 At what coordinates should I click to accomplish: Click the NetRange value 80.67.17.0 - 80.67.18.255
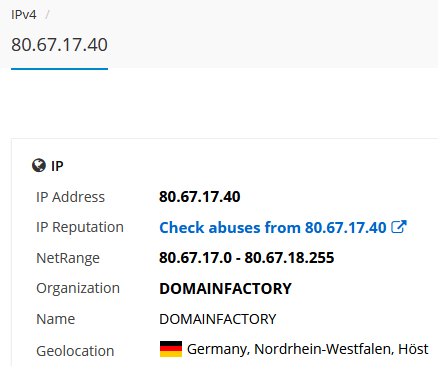point(246,258)
